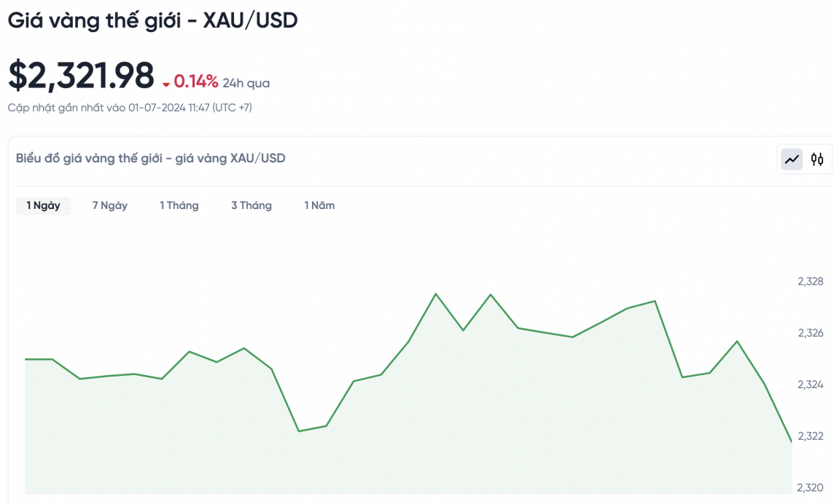The image size is (834, 504).
Task: Click the $2,321.98 gold price
Action: pos(81,76)
